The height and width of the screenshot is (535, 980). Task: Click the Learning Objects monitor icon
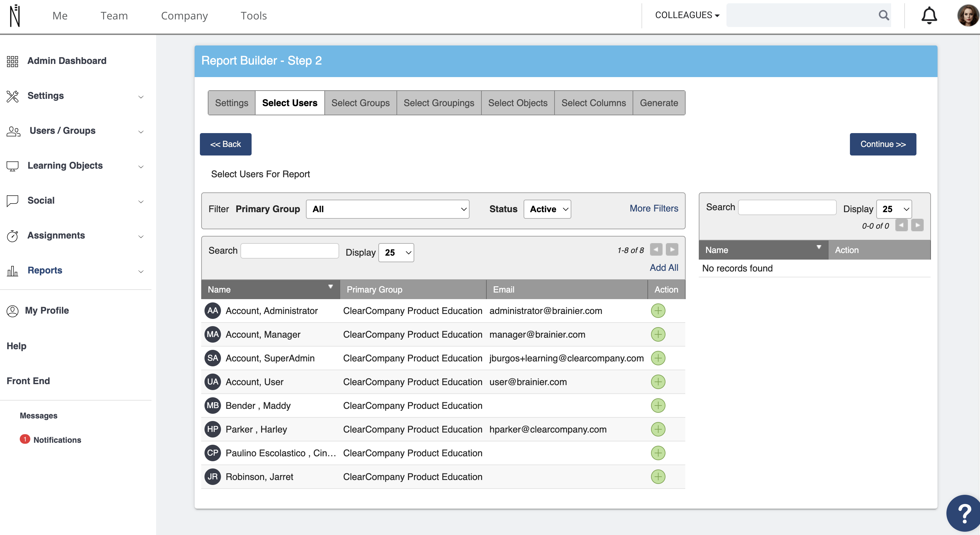(x=13, y=166)
